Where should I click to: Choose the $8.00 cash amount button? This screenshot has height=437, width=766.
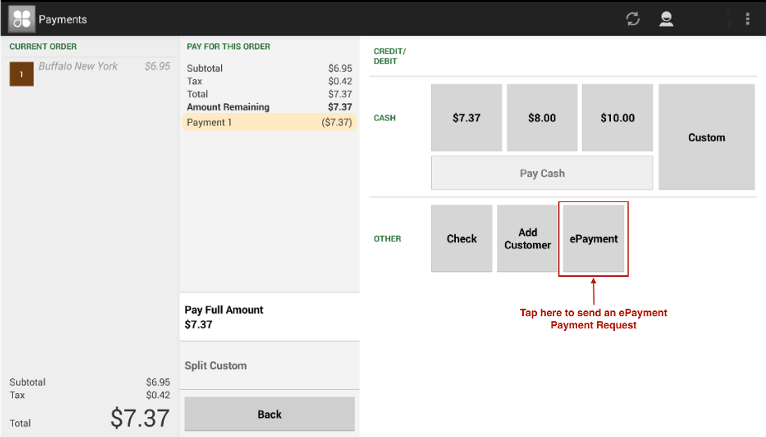coord(541,118)
